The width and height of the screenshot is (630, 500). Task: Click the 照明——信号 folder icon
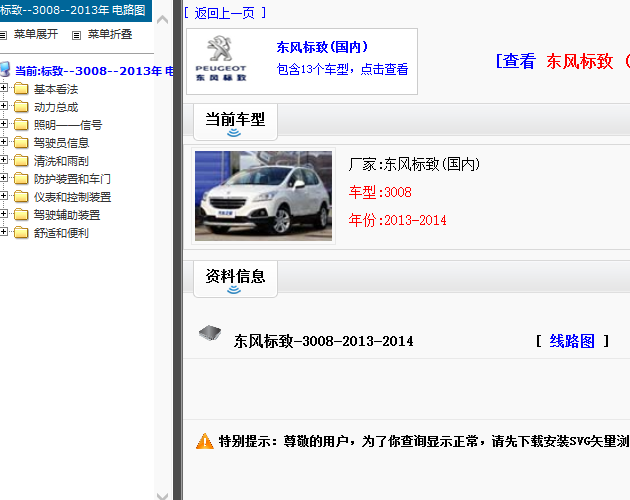pos(21,125)
